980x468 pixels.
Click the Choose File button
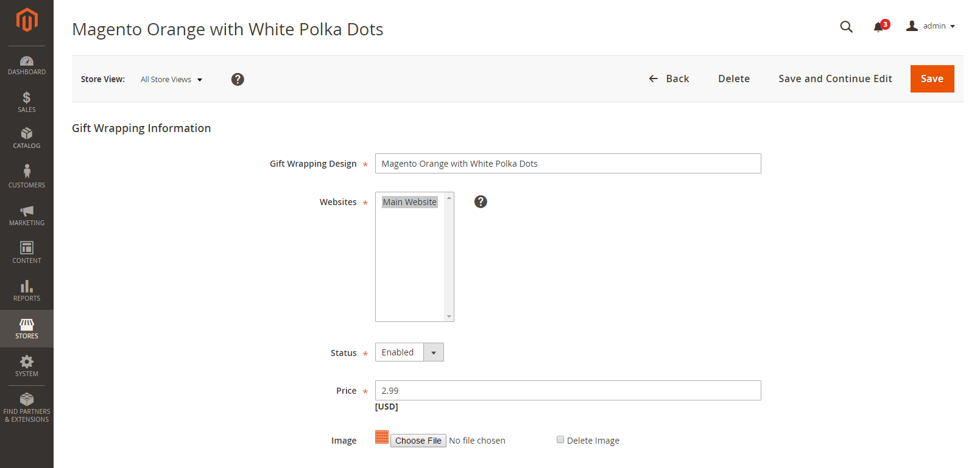[x=418, y=441]
